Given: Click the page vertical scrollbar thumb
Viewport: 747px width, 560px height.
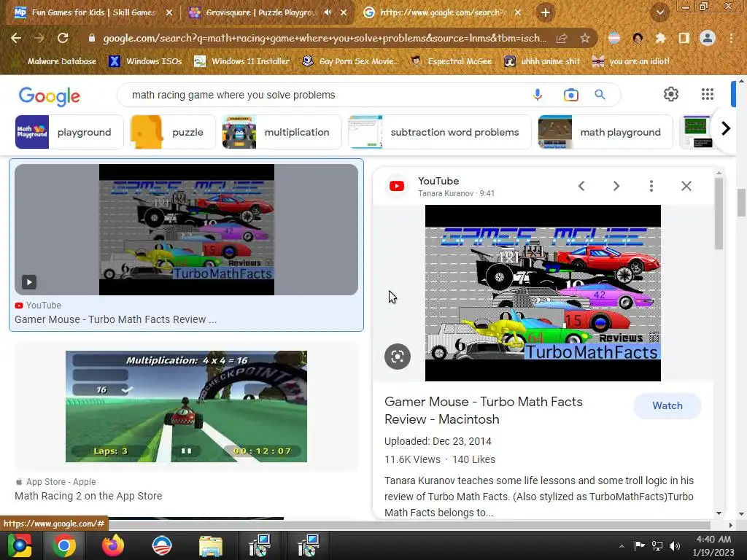Looking at the screenshot, I should (741, 203).
